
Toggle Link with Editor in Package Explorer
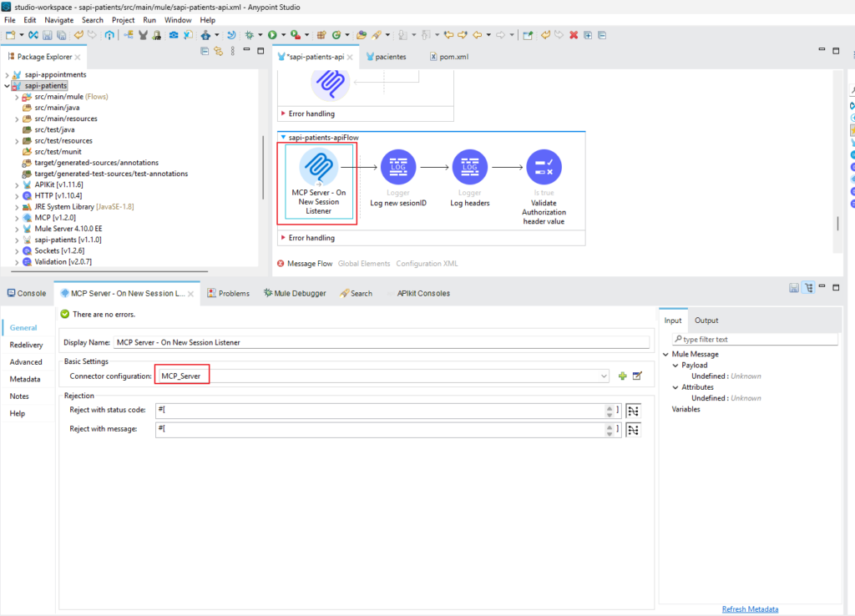coord(219,51)
